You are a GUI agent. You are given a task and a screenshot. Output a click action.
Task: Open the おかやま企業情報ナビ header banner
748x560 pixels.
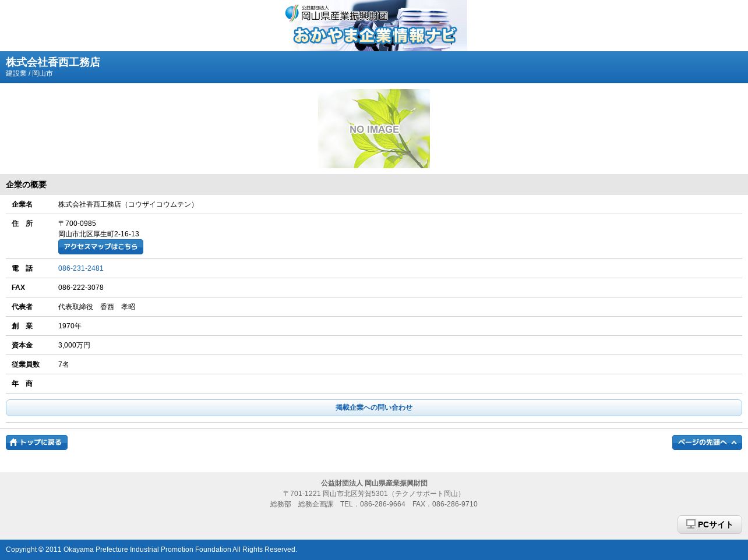[374, 26]
